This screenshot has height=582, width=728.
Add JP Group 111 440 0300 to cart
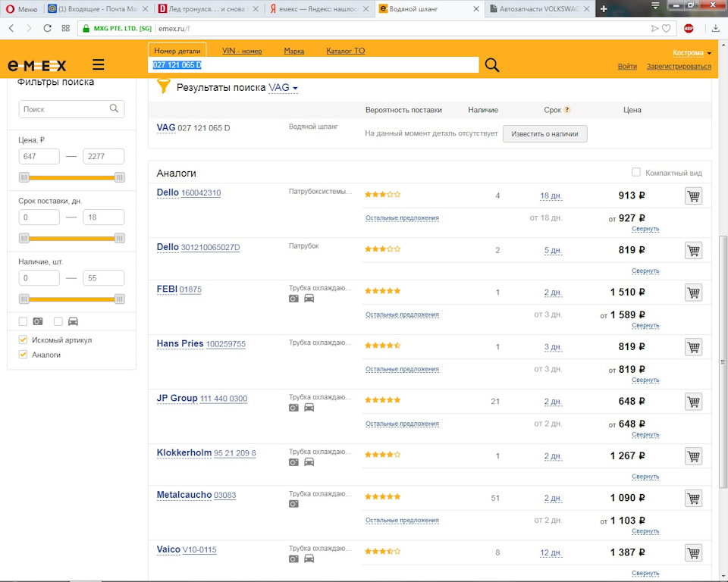tap(693, 402)
